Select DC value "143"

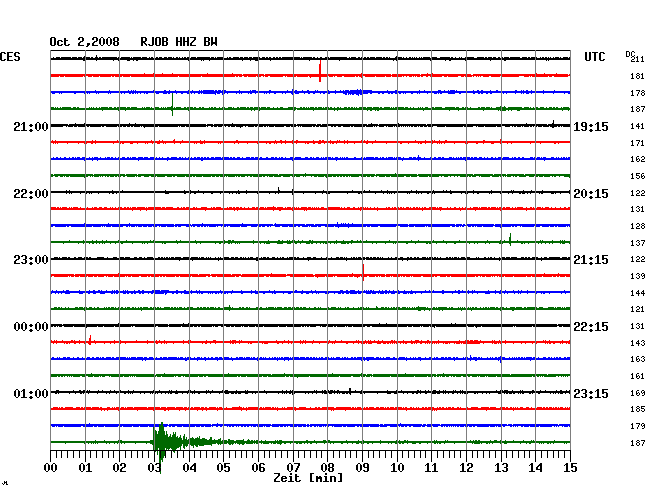(x=638, y=343)
